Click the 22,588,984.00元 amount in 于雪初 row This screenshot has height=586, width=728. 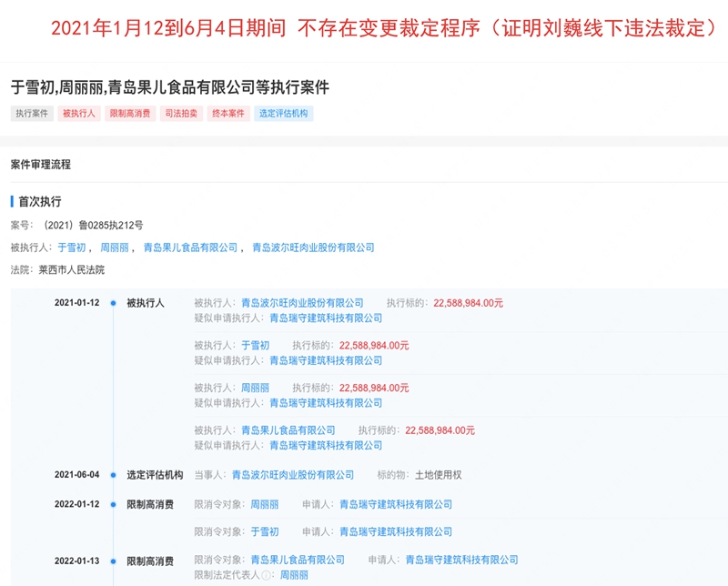coord(374,346)
